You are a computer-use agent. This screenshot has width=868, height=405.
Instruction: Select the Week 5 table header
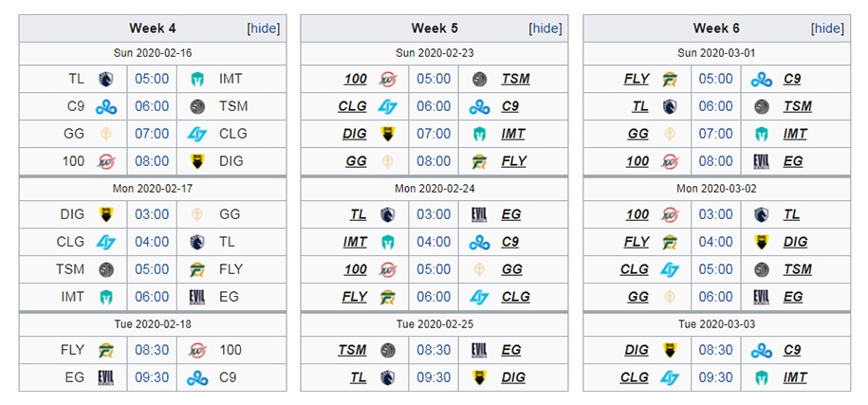click(434, 28)
